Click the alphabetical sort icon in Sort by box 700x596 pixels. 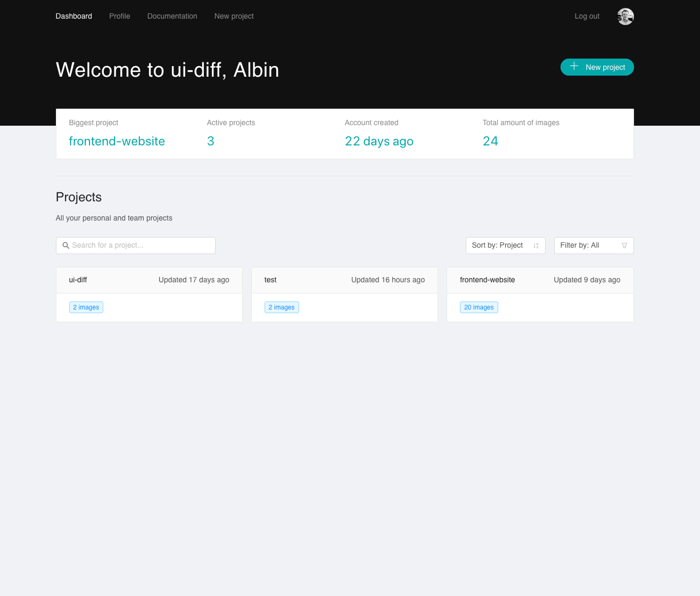(536, 246)
